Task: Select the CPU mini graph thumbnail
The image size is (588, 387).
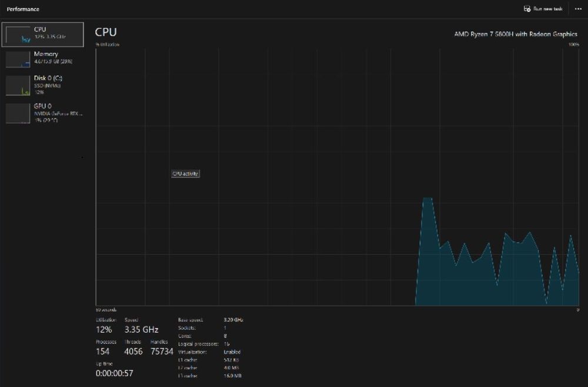Action: [18, 35]
